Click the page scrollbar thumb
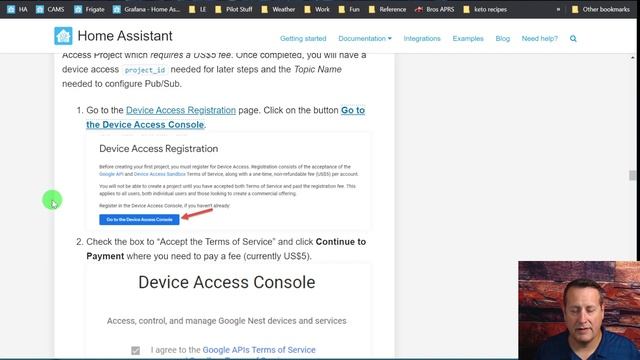 click(x=633, y=175)
